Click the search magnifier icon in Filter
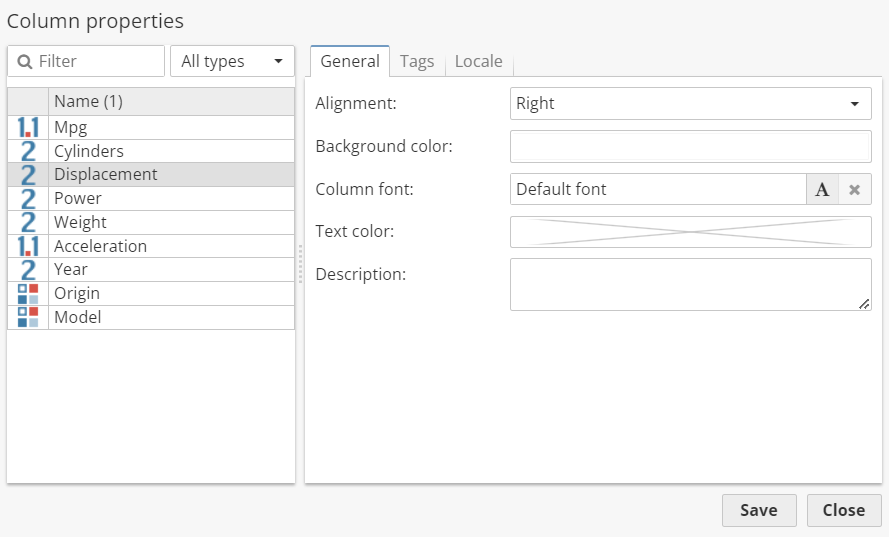The height and width of the screenshot is (537, 889). pos(24,61)
